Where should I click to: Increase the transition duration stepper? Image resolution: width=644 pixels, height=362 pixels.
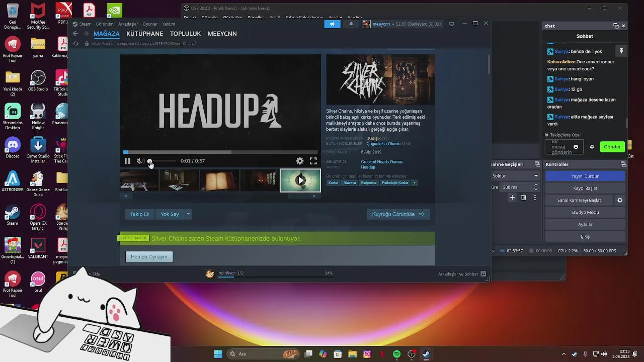coord(535,185)
